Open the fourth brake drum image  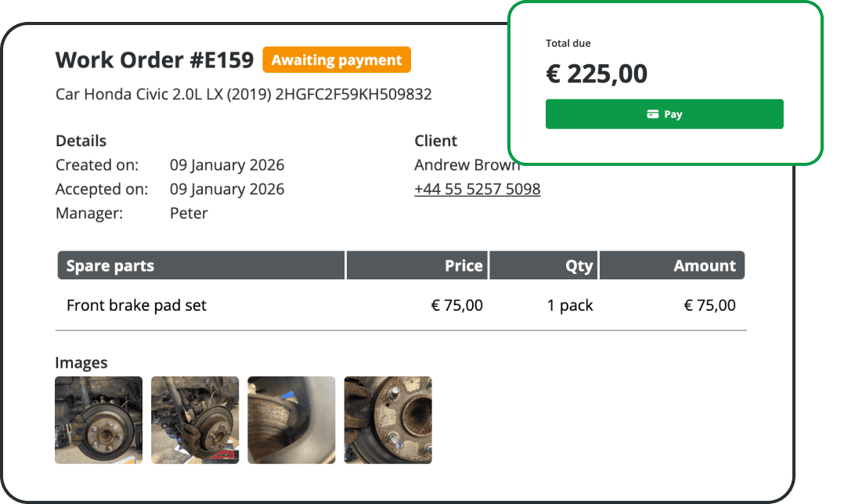coord(388,419)
